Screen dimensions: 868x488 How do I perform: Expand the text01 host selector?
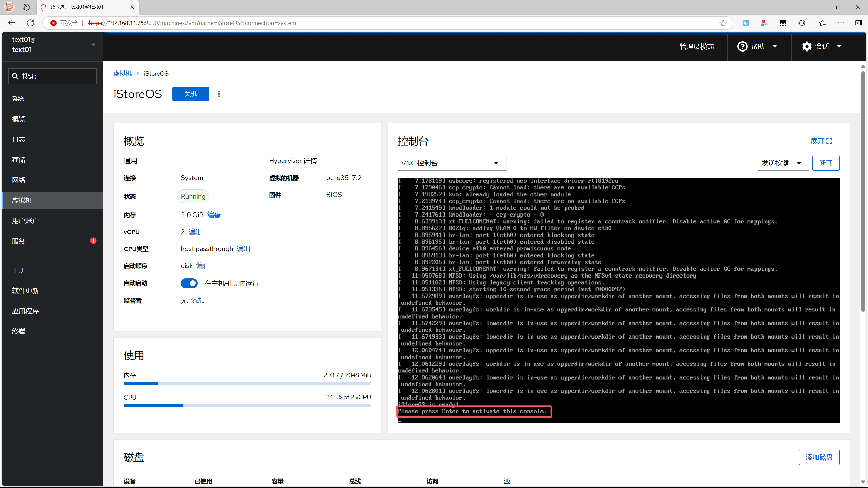[x=93, y=44]
